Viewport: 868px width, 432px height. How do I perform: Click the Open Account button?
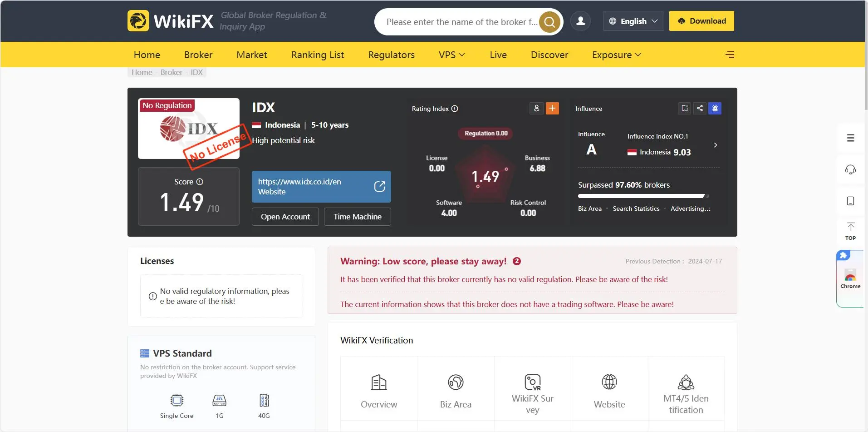coord(285,217)
